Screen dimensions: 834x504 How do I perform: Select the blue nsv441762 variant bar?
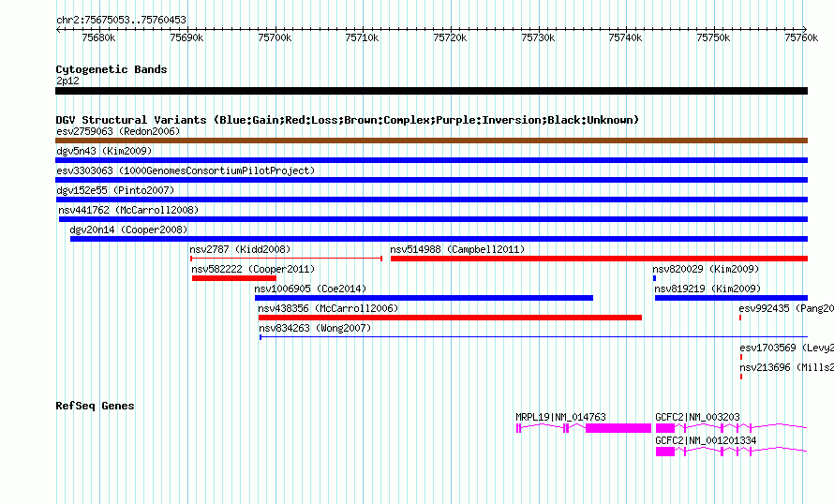point(434,219)
